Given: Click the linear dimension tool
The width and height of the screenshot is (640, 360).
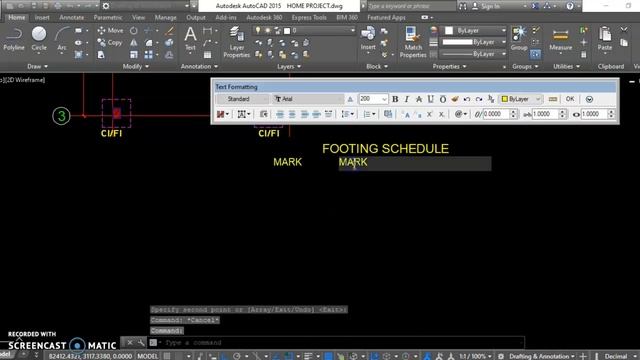Looking at the screenshot, I should tap(207, 31).
